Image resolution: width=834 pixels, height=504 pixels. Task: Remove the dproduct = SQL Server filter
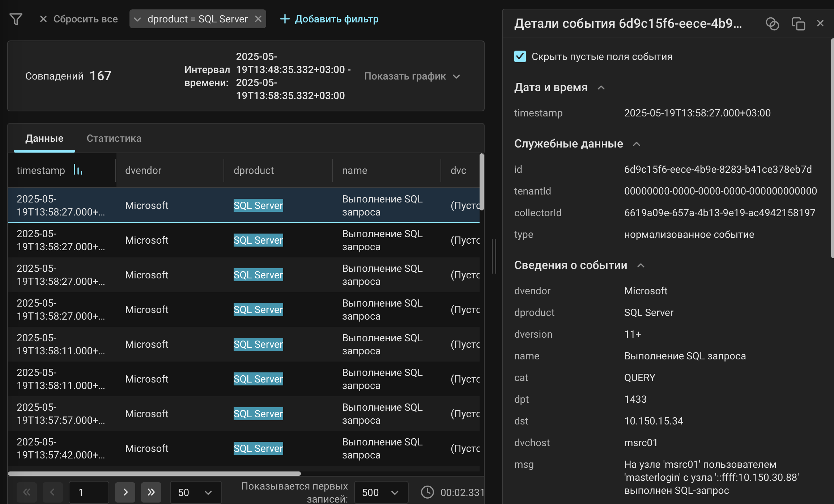(258, 19)
